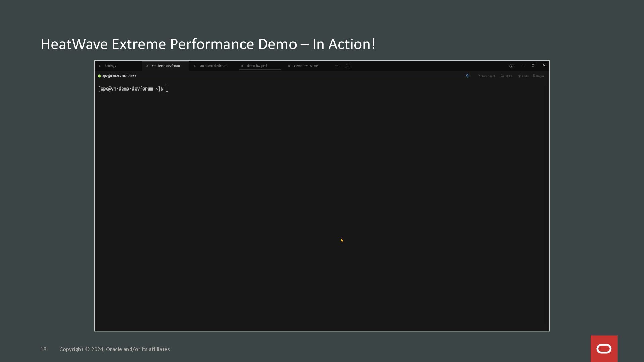The image size is (644, 362).
Task: Open the SFTP file browser
Action: (506, 76)
